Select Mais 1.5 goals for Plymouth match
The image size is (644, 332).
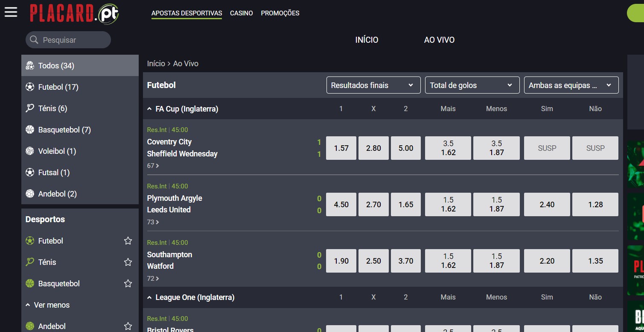pyautogui.click(x=448, y=204)
